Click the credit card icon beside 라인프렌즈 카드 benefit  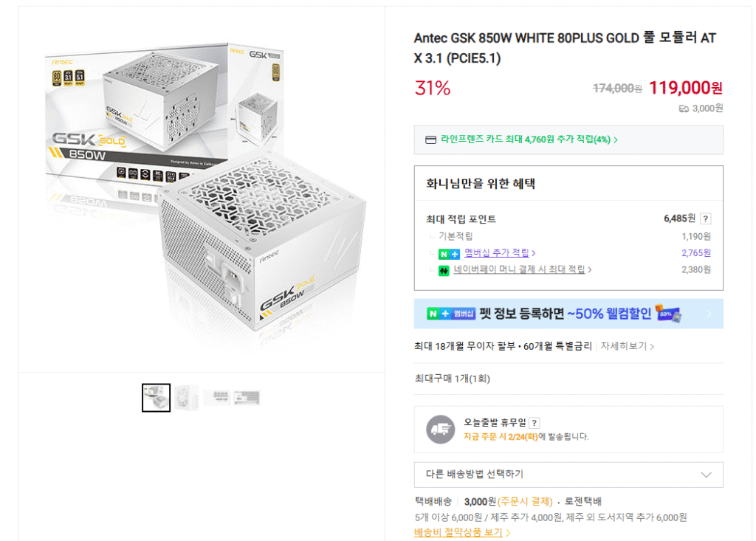pyautogui.click(x=430, y=140)
